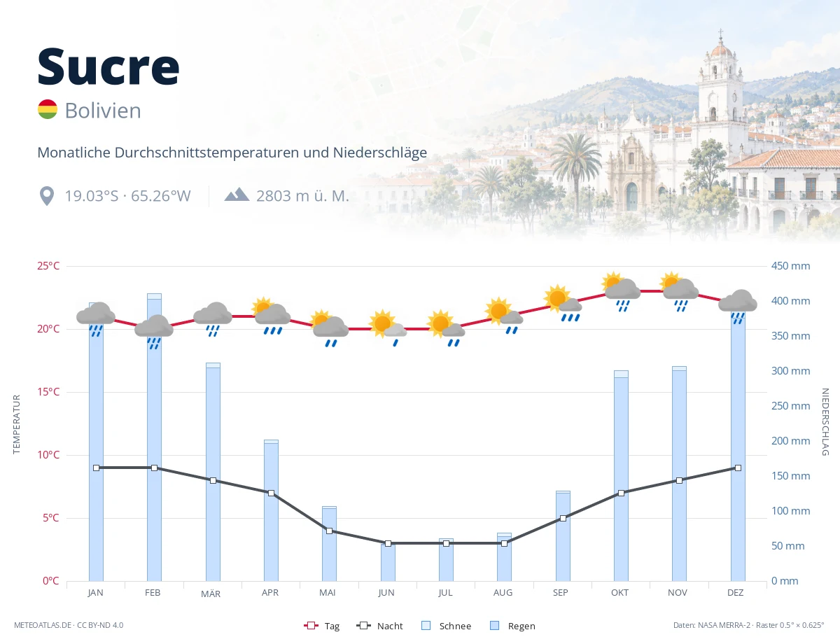Click the January rainy cloud weather icon
Screen dimensions: 840x644
coord(96,318)
